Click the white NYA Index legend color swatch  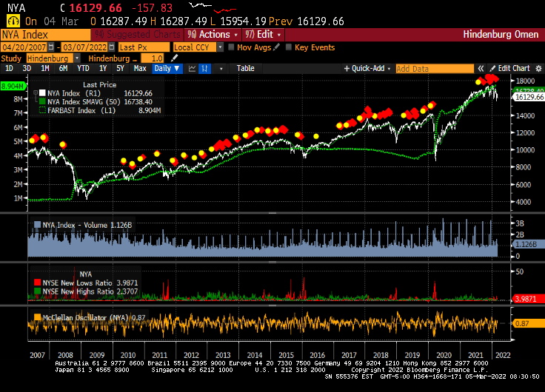[42, 93]
